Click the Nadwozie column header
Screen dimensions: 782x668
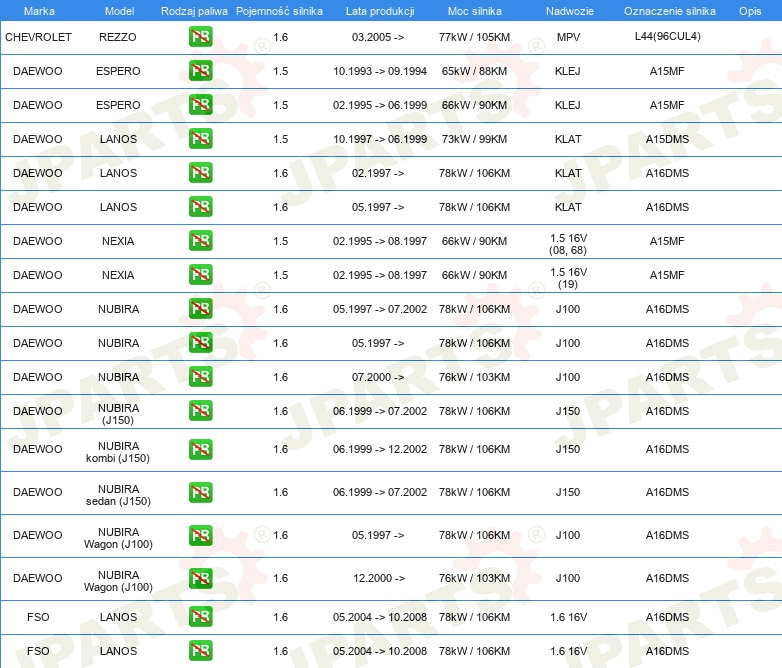click(x=570, y=11)
